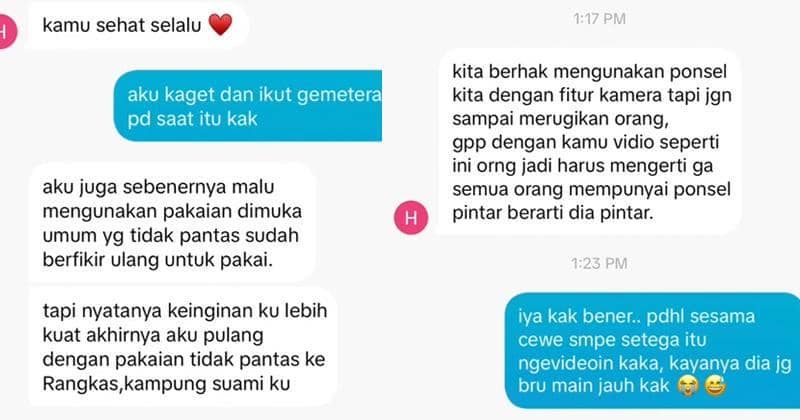Click the 'pintar berarti dia pintar.' line

[553, 213]
